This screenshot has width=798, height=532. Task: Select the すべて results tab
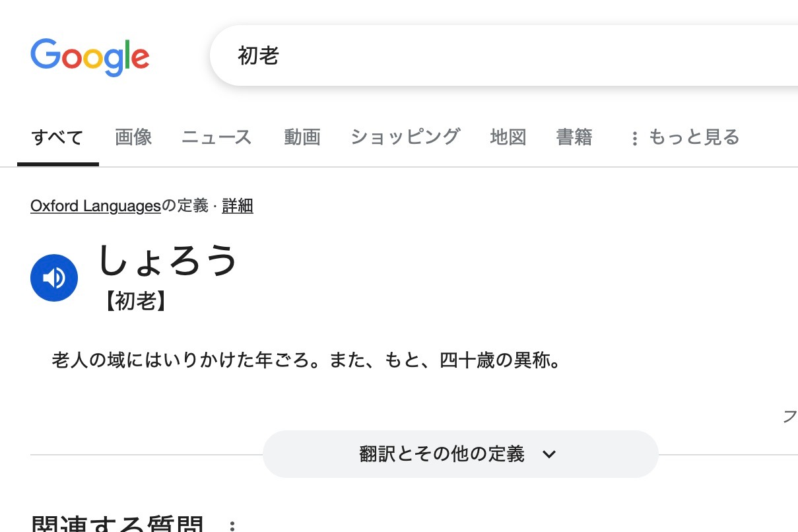[x=57, y=137]
